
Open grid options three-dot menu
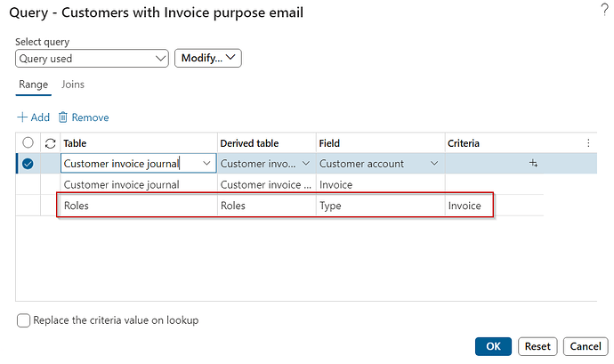[x=588, y=143]
